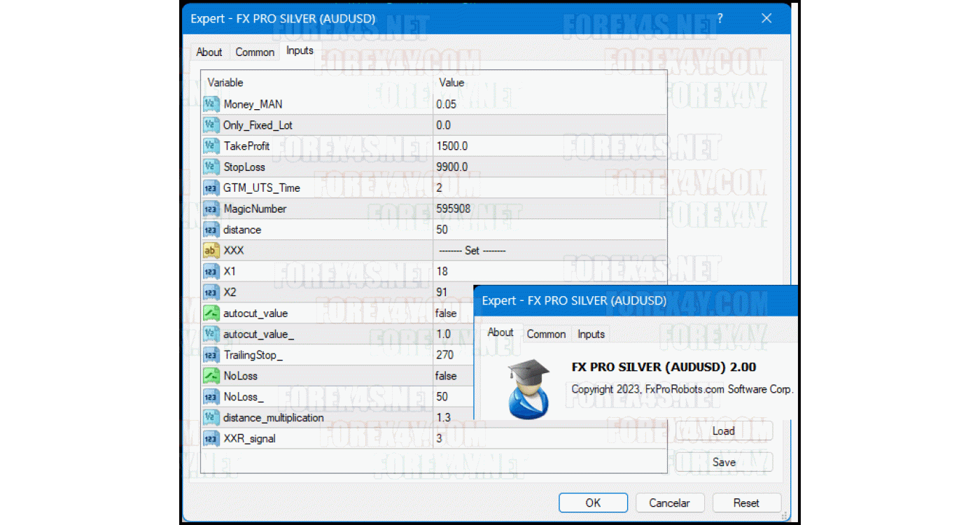Click the 123 icon next to MagicNumber
This screenshot has height=525, width=980.
tap(211, 209)
